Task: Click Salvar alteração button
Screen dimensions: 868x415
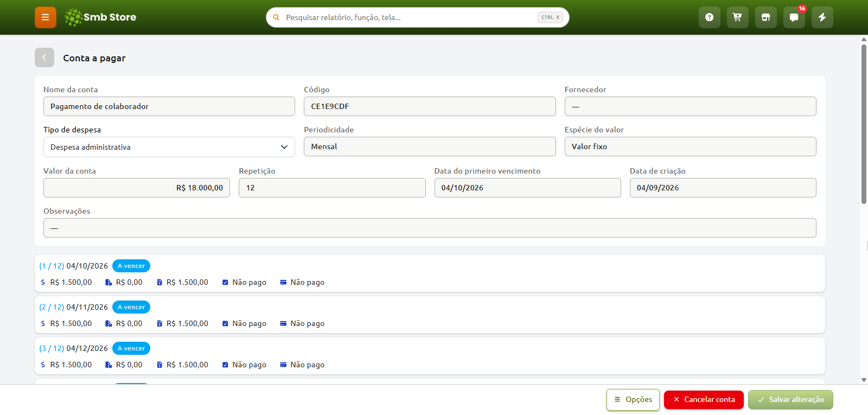Action: (790, 400)
